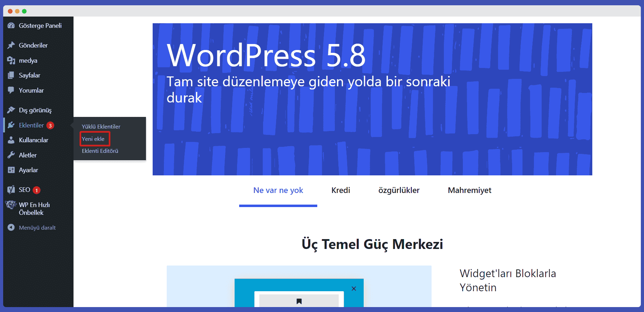
Task: Click the bookmark icon in the preview image
Action: pos(299,301)
